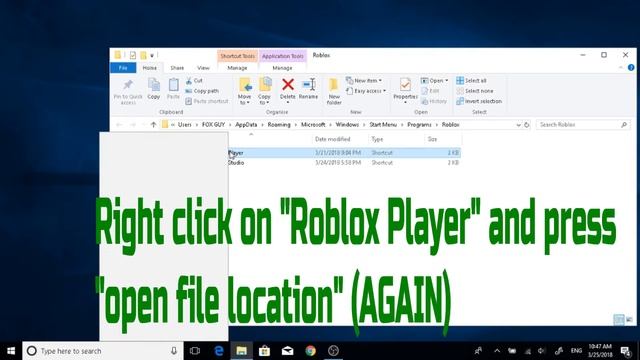Sort by Type column header
This screenshot has width=640, height=360.
(x=377, y=139)
